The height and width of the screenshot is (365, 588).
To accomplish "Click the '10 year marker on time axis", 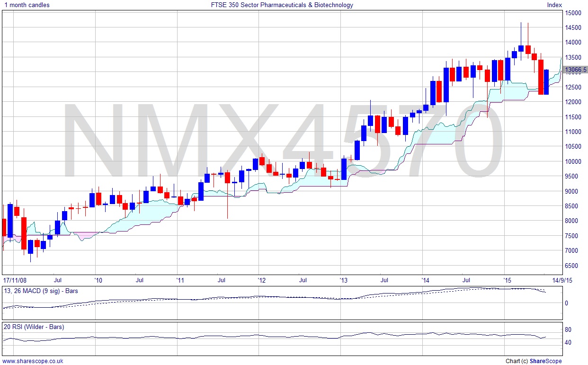I will coord(98,280).
